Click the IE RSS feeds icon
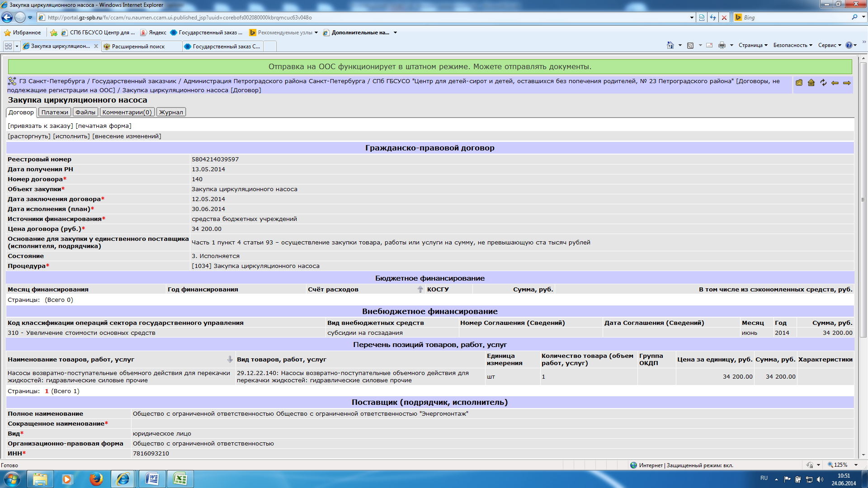 click(690, 45)
